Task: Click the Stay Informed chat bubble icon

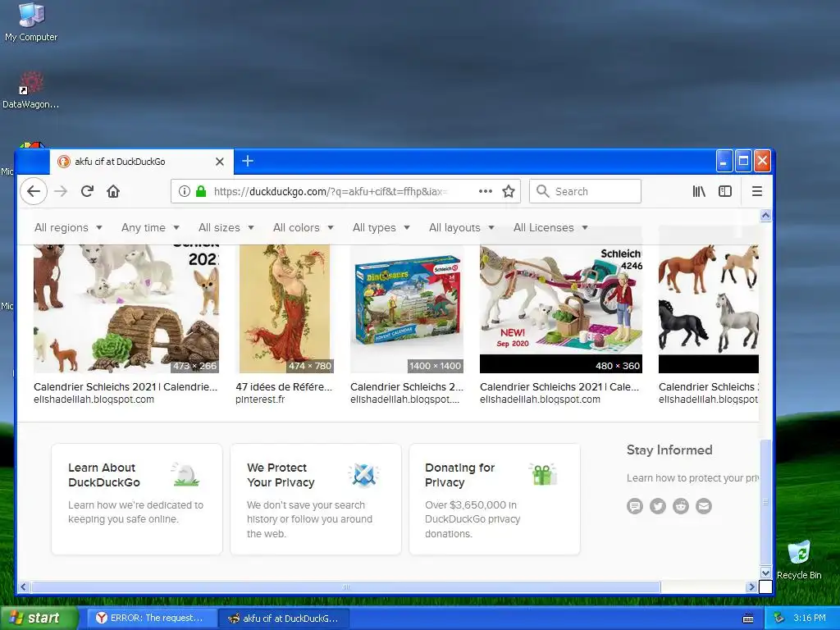Action: 635,505
